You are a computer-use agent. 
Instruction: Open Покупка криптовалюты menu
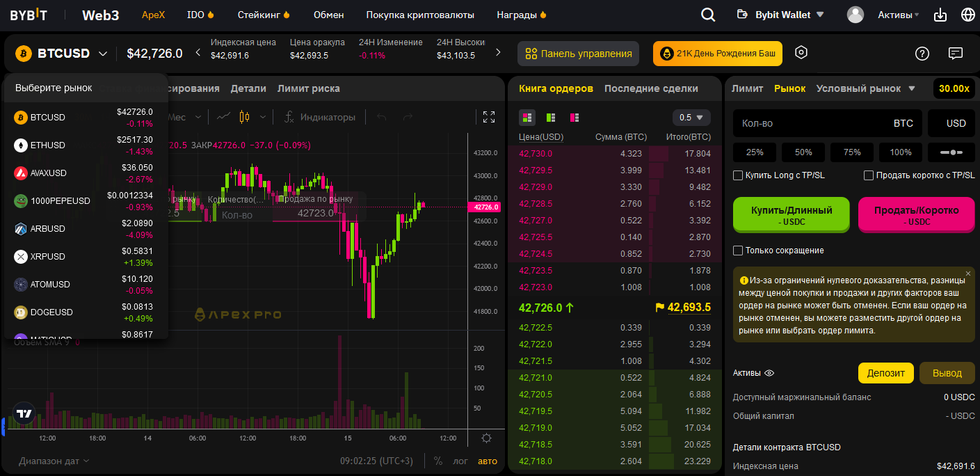420,15
